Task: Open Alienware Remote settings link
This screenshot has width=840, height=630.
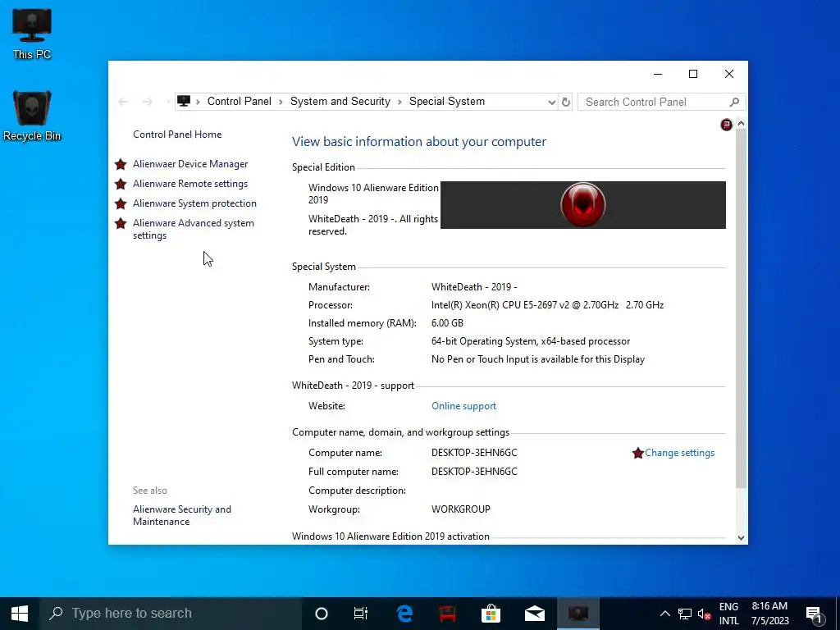Action: [190, 184]
